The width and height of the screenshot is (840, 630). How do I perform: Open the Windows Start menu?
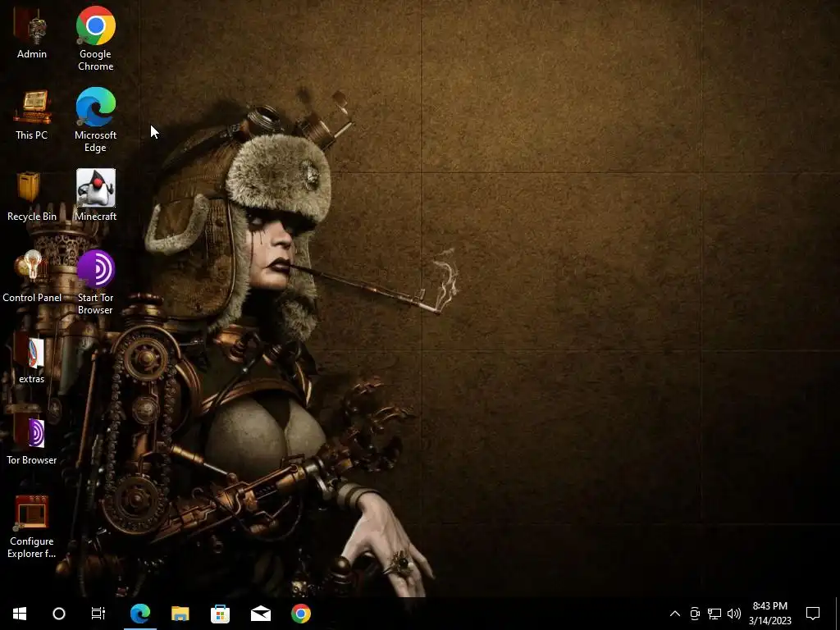[x=20, y=614]
